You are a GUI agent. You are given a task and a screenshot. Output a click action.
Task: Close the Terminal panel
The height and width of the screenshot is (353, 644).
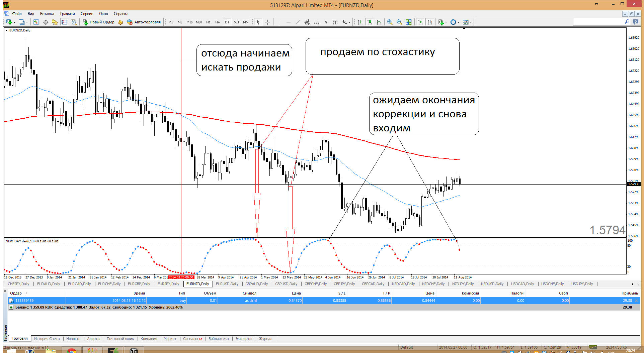tap(5, 291)
